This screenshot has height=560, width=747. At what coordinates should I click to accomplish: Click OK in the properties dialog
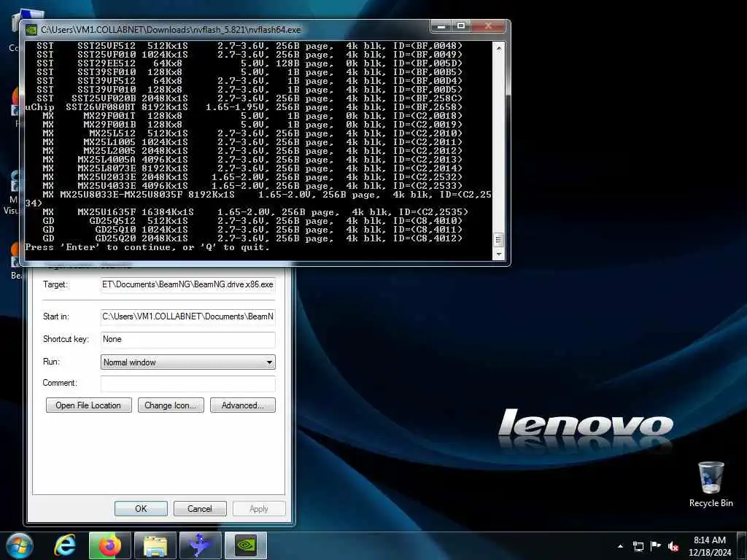tap(141, 508)
